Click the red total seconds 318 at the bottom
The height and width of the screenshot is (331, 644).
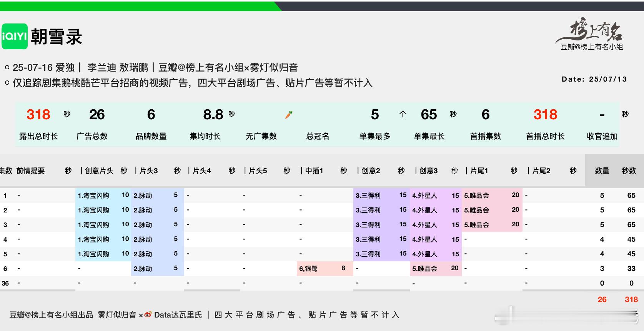click(x=631, y=299)
